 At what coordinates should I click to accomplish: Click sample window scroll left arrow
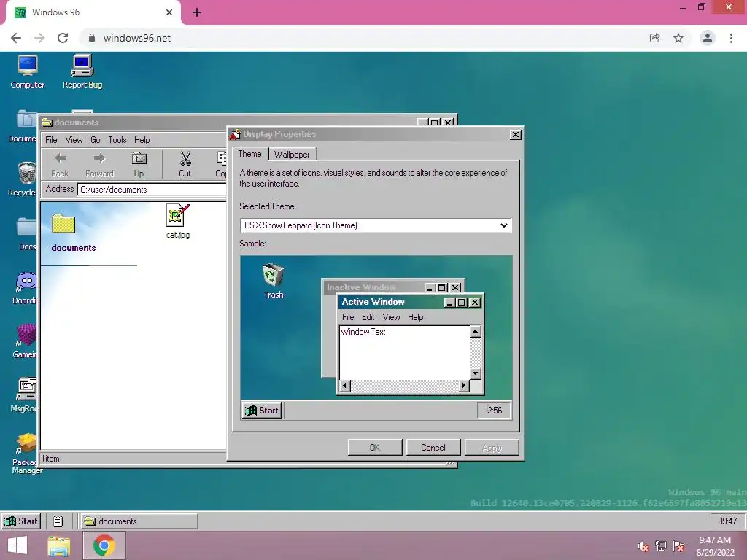click(345, 385)
